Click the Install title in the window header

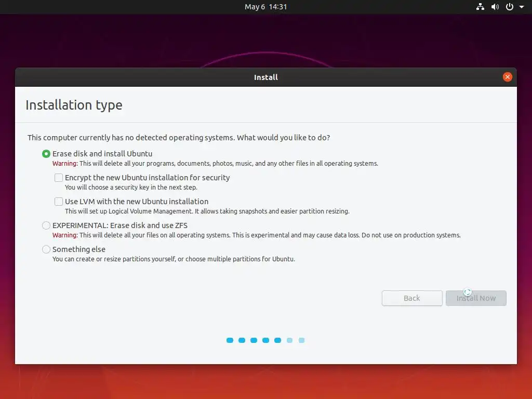click(266, 77)
